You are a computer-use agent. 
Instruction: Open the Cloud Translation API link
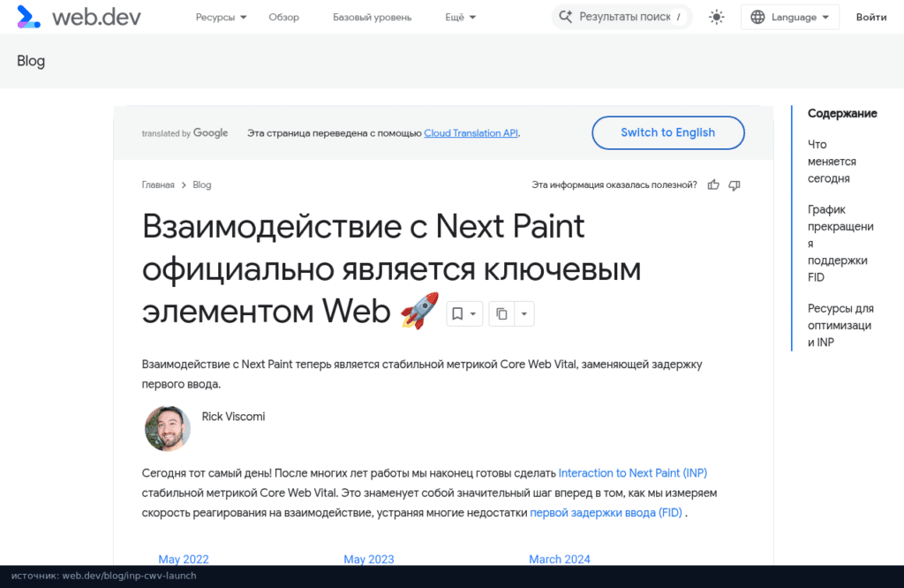471,133
